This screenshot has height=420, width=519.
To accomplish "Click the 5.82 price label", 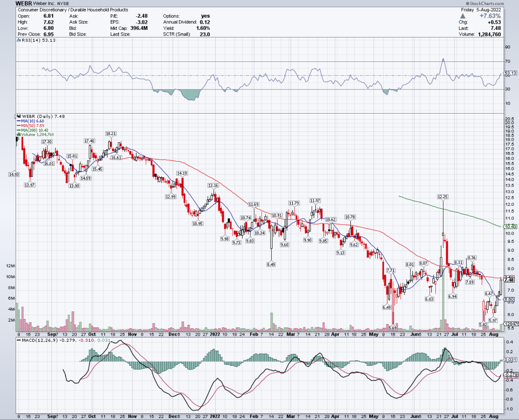I will point(483,324).
